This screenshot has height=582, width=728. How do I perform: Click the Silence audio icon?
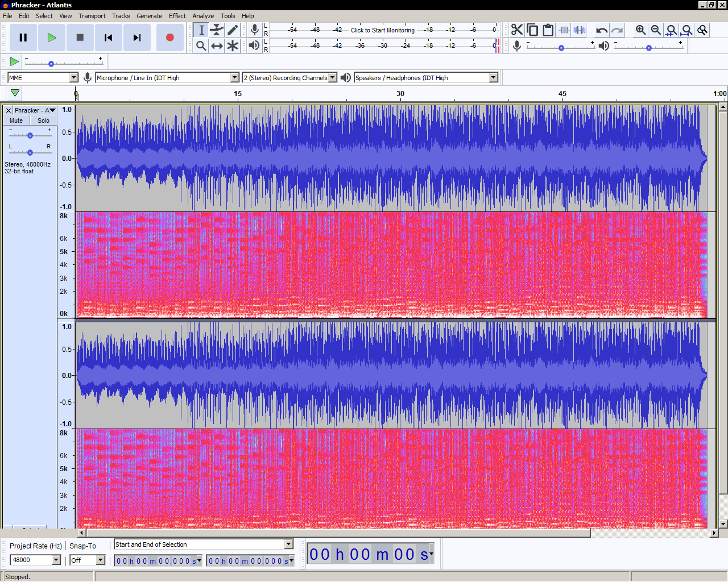[579, 30]
